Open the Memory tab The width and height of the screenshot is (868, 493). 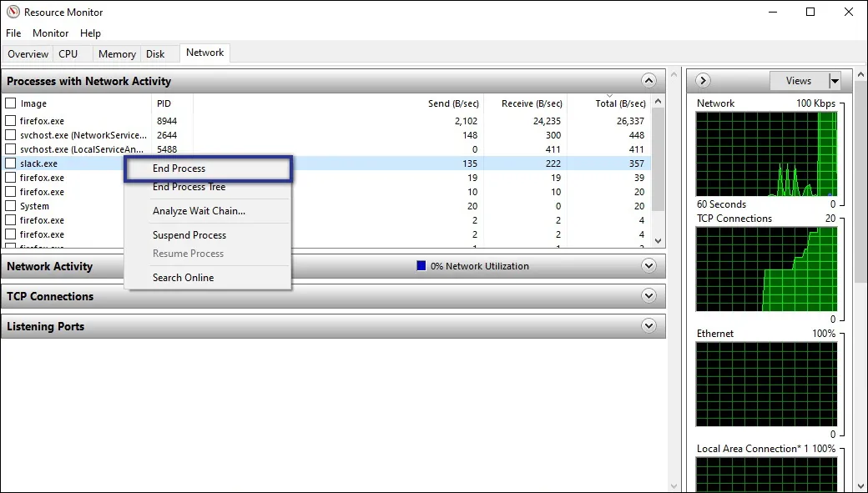point(116,53)
